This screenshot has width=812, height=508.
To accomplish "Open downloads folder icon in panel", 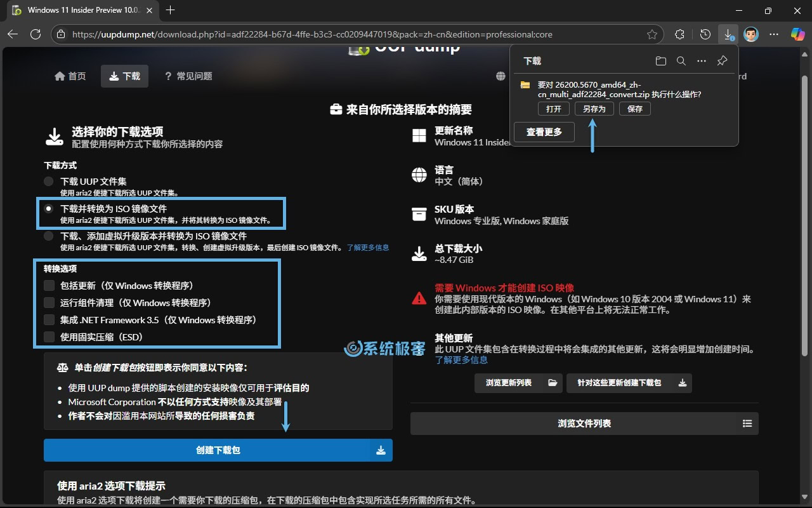I will (661, 61).
